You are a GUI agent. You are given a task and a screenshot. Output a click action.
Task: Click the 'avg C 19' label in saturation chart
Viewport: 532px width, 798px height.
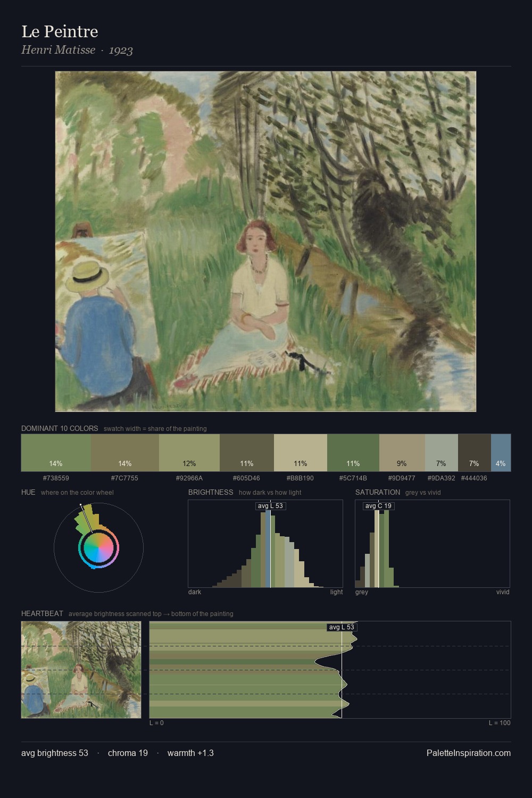coord(378,506)
